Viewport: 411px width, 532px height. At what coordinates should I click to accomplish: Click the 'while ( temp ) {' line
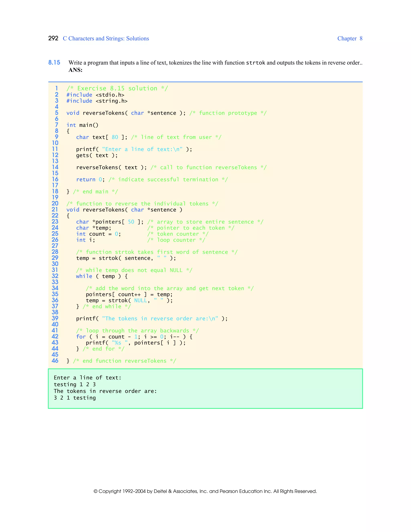[102, 276]
